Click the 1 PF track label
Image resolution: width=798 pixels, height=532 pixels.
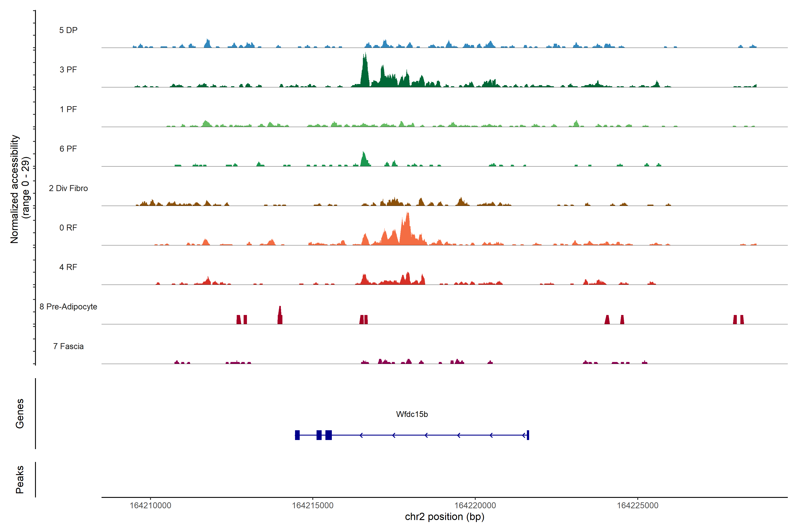68,109
